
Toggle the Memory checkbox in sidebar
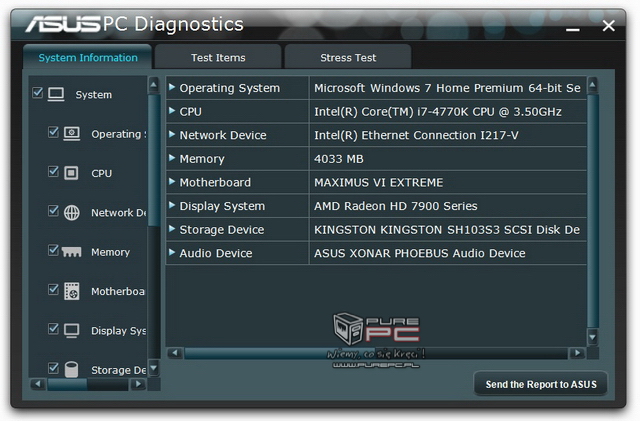53,250
